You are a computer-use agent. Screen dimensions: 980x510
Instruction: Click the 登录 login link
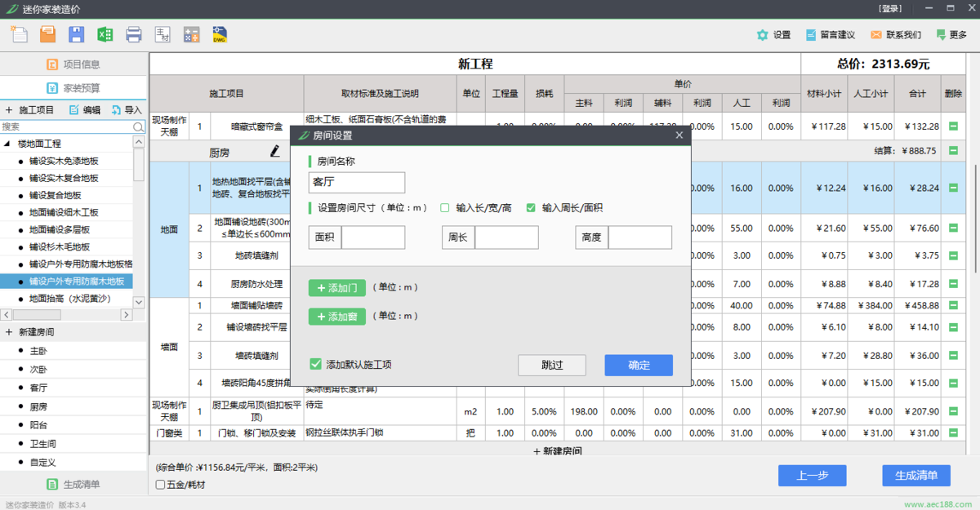891,9
